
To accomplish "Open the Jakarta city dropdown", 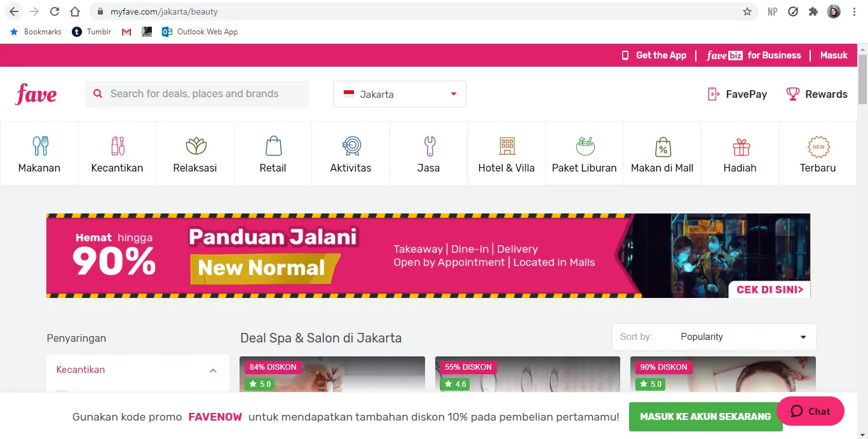I will point(400,94).
